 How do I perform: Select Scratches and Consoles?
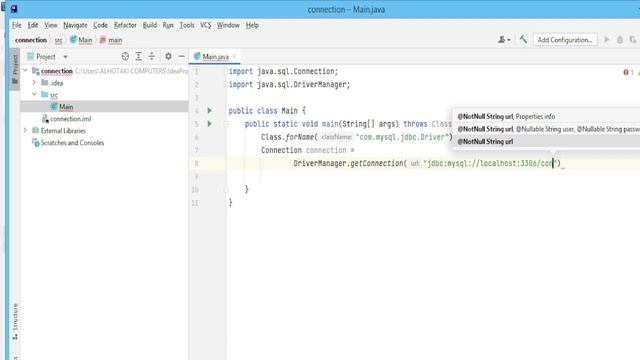coord(104,143)
